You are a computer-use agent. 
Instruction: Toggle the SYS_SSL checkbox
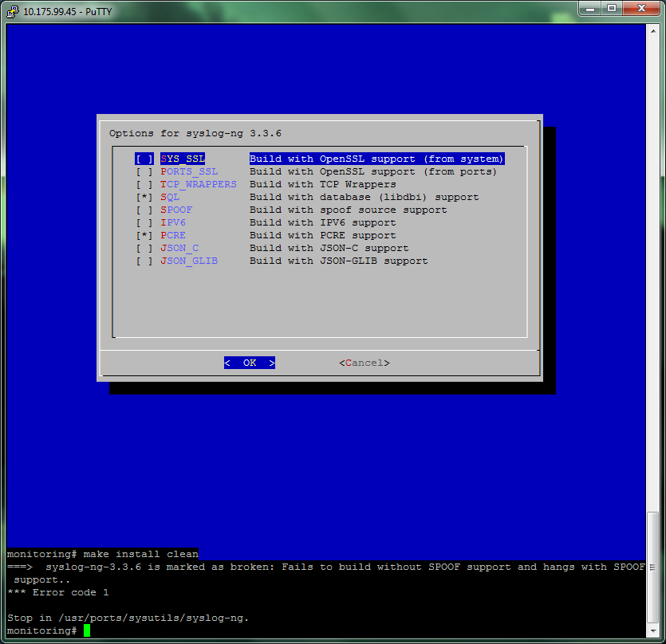coord(144,159)
